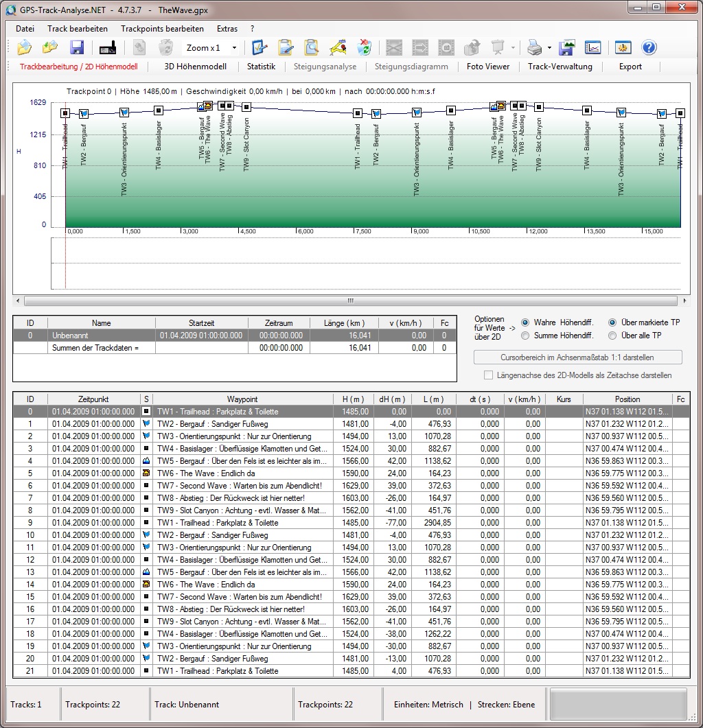This screenshot has width=703, height=728.
Task: Select 'Summe Höhendiff.' radio option
Action: tap(526, 336)
